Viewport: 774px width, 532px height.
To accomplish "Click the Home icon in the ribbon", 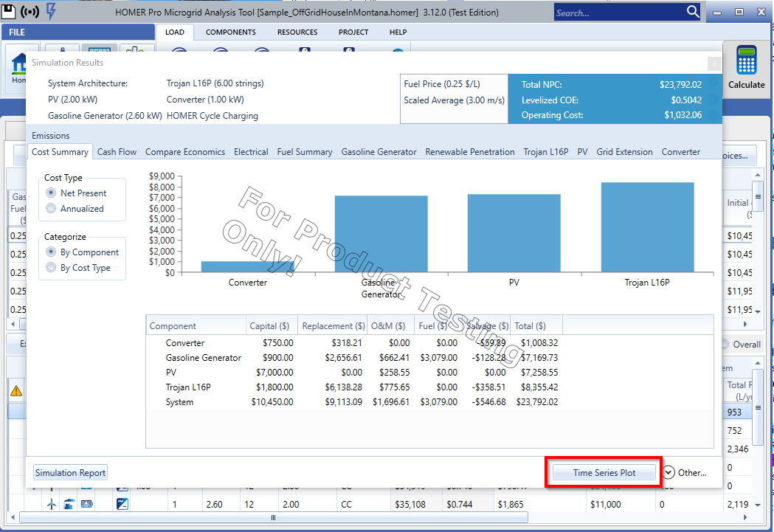I will [18, 66].
